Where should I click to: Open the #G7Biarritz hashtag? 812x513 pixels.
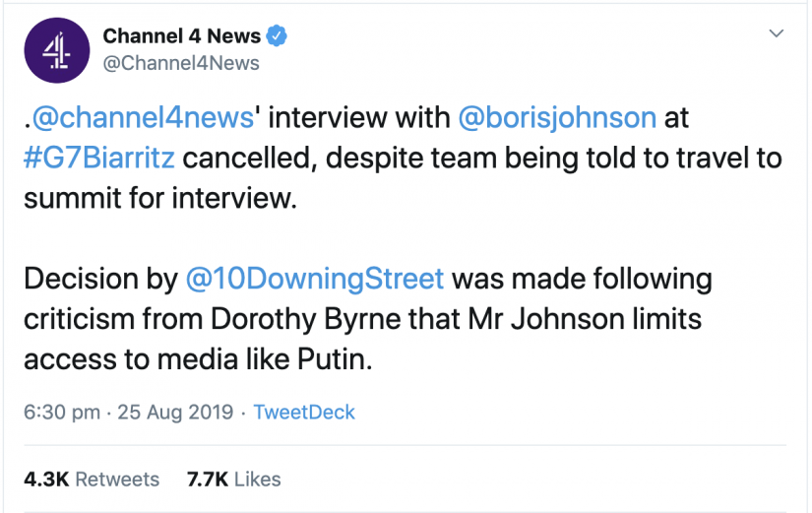(x=99, y=158)
